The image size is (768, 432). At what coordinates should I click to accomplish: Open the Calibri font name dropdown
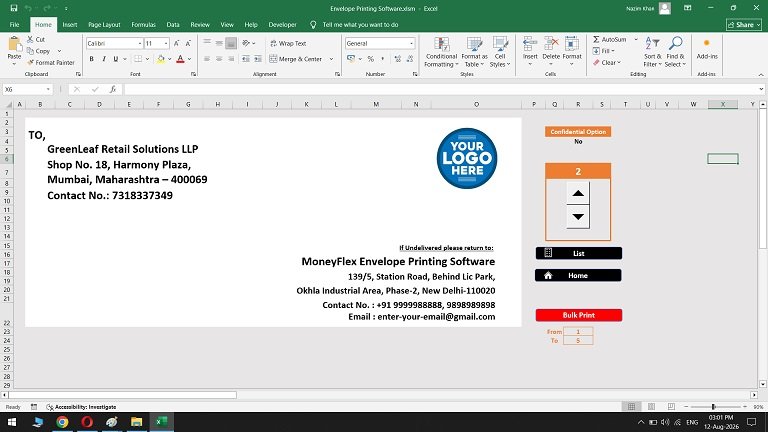[x=140, y=44]
